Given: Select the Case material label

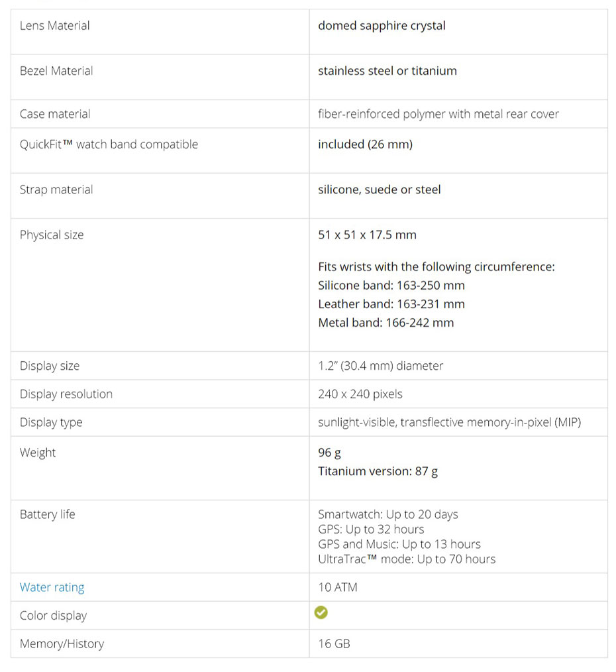Looking at the screenshot, I should point(55,114).
